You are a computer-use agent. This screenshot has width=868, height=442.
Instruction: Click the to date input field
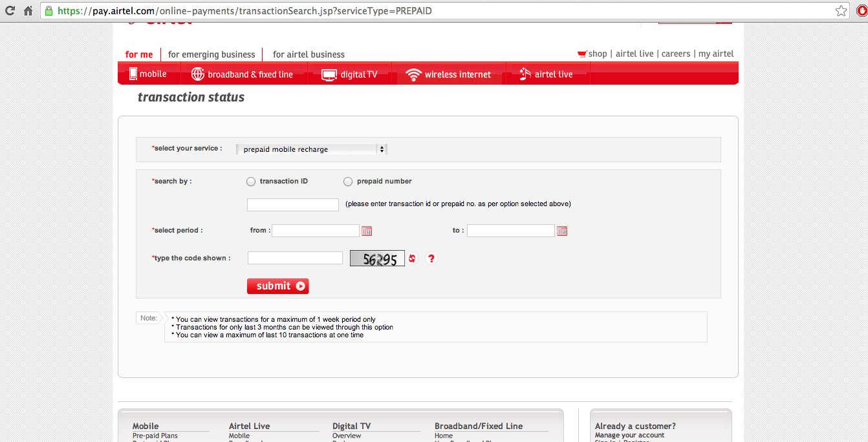click(x=511, y=231)
